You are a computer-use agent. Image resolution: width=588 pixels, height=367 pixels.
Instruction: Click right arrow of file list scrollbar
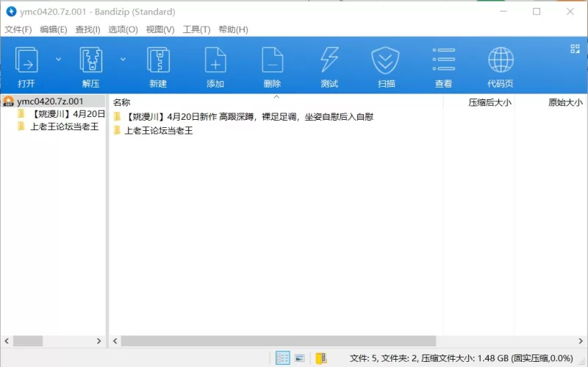(x=581, y=341)
